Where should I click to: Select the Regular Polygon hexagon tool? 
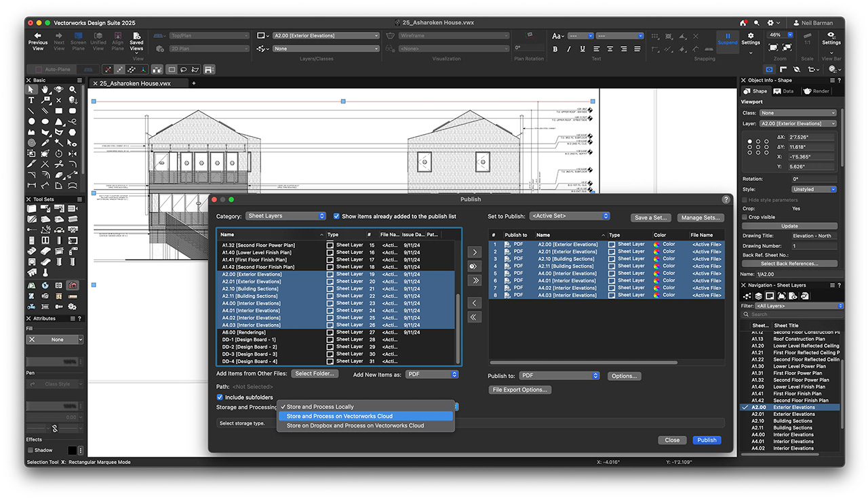point(72,132)
